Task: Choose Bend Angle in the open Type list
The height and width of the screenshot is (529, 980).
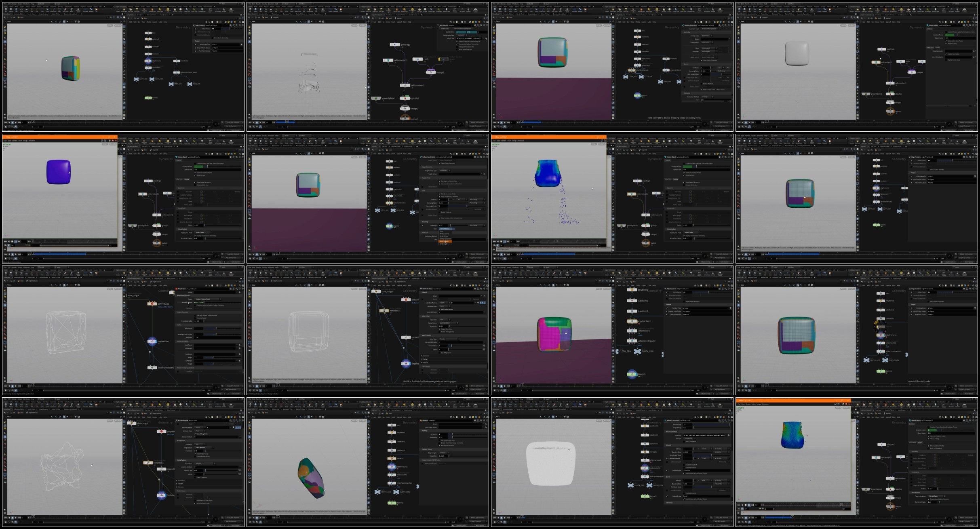Action: pos(444,244)
